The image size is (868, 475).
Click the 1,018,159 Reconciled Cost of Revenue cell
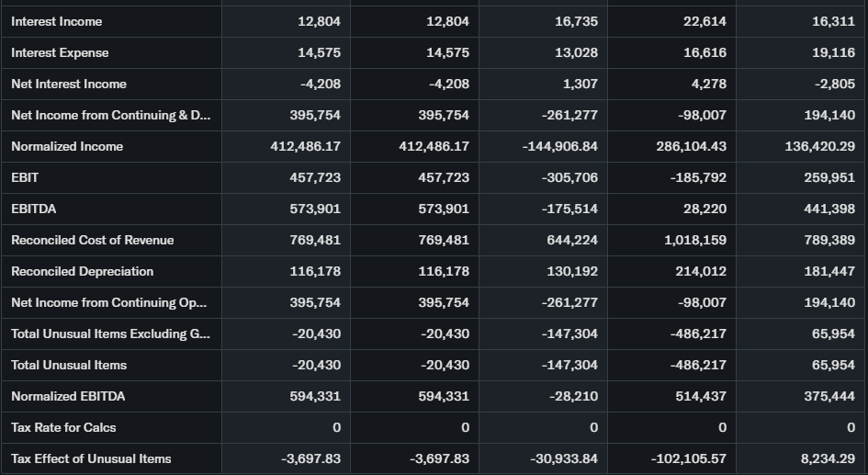694,240
